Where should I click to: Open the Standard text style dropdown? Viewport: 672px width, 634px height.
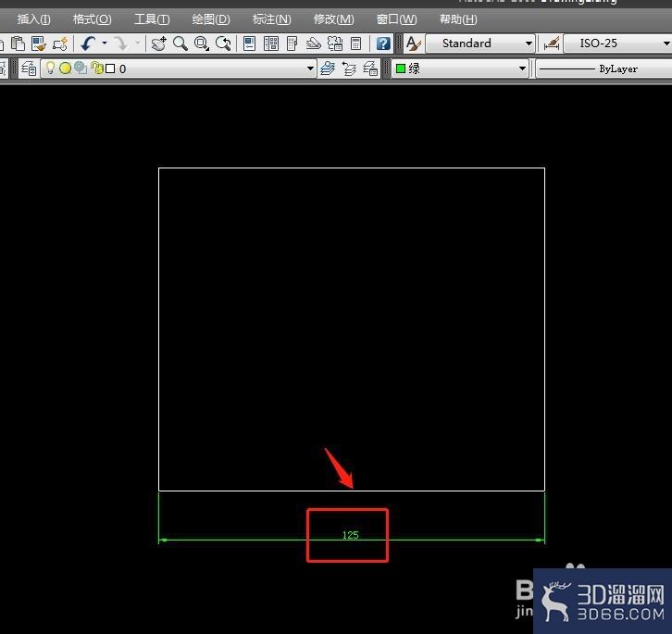[x=529, y=44]
